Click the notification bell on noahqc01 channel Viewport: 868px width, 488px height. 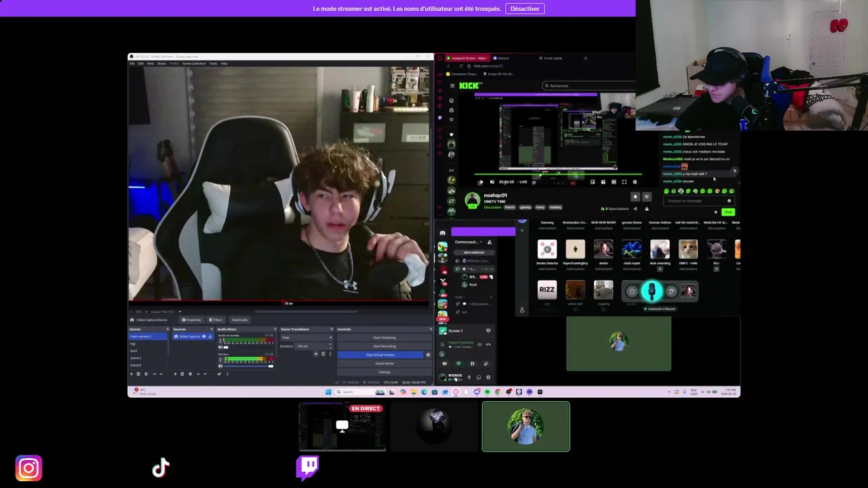(x=635, y=197)
